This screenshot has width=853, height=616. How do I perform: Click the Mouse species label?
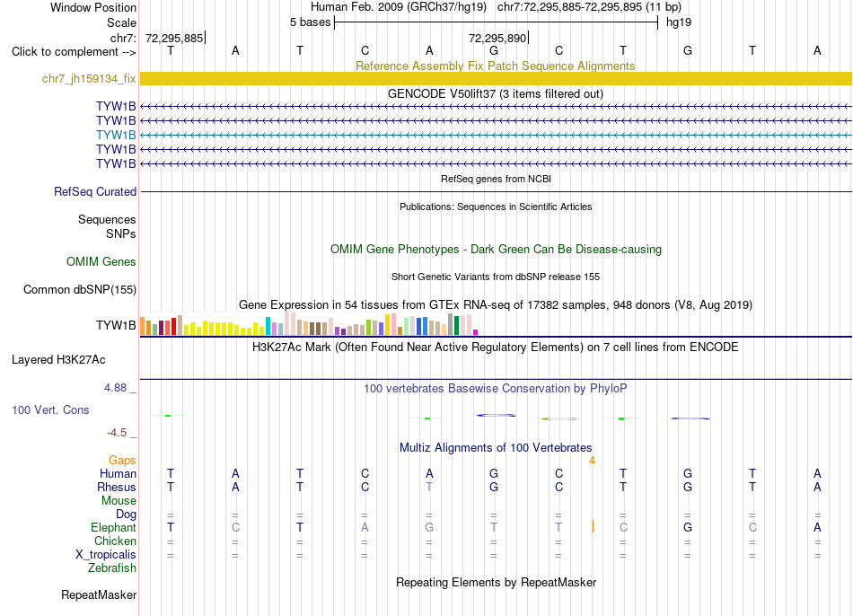pos(119,501)
